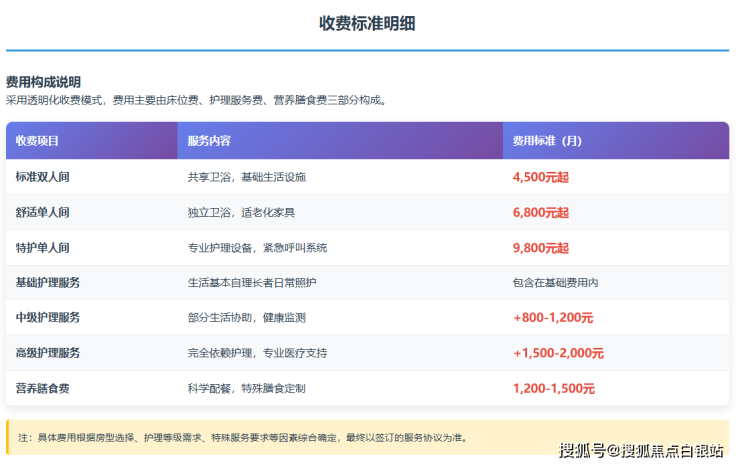Select the 特护单人间 row label
The width and height of the screenshot is (740, 467).
43,247
